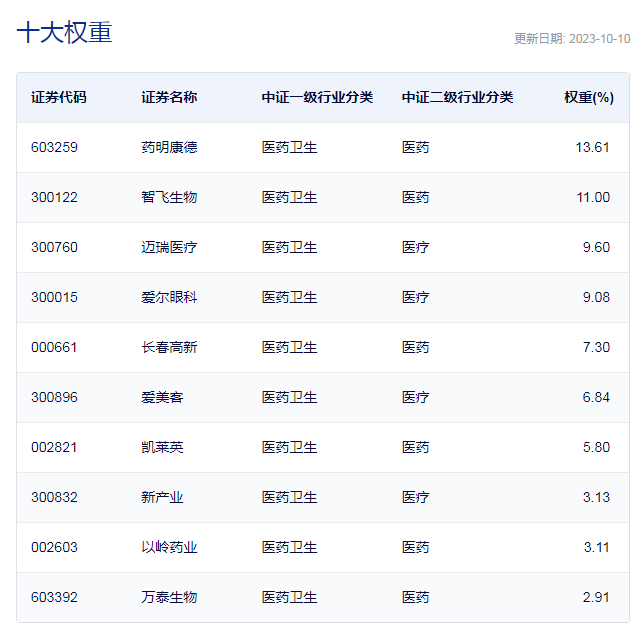Click the 13.61 weight value
This screenshot has width=643, height=635.
[592, 147]
